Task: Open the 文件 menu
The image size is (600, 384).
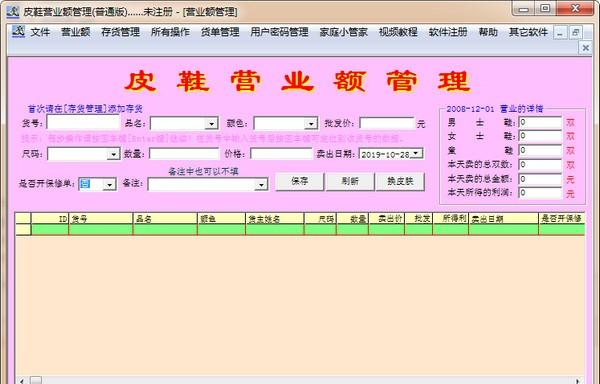Action: point(40,32)
